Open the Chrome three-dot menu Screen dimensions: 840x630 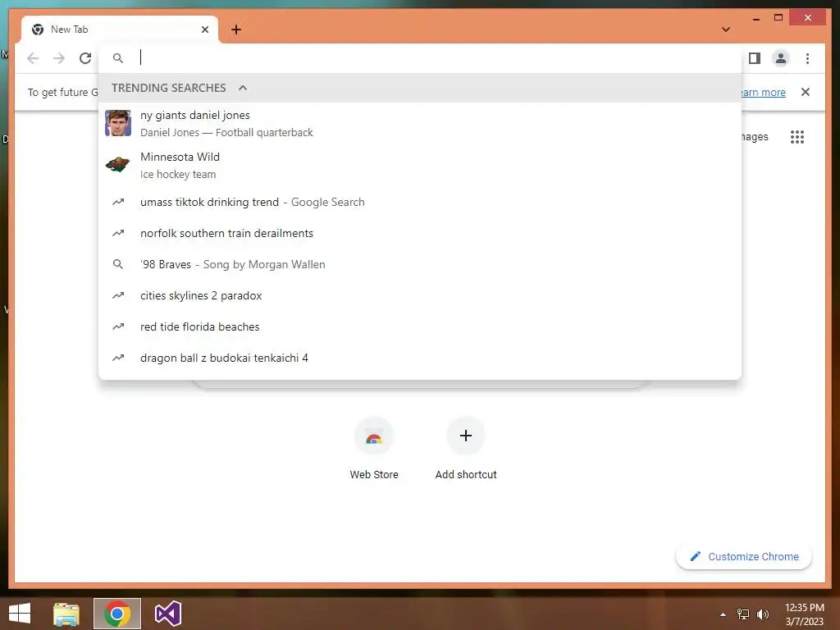[807, 58]
